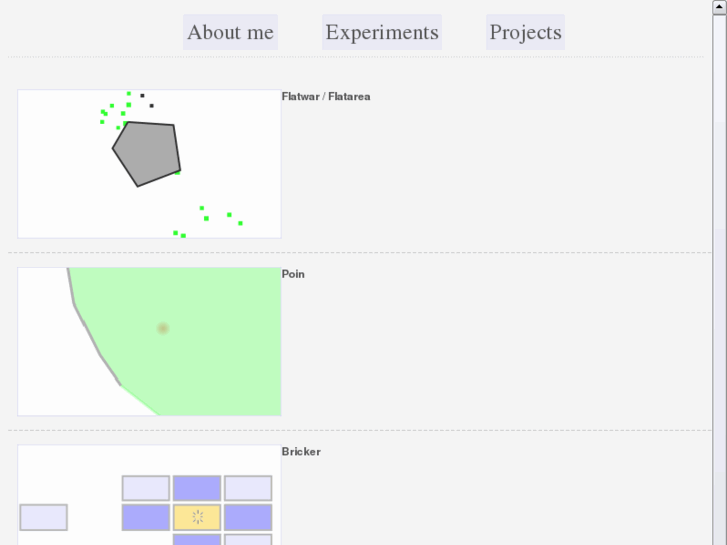The width and height of the screenshot is (727, 545).
Task: Click the yellow brick with spinner
Action: pyautogui.click(x=197, y=517)
